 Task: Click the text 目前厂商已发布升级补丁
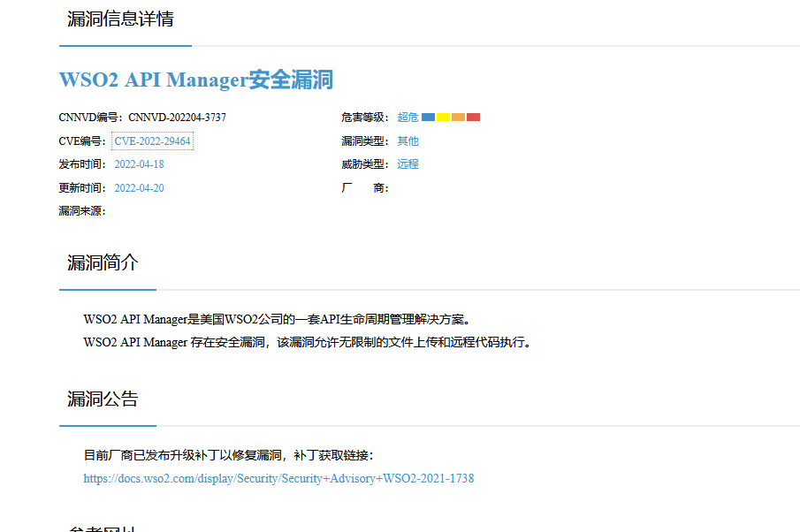(x=229, y=455)
